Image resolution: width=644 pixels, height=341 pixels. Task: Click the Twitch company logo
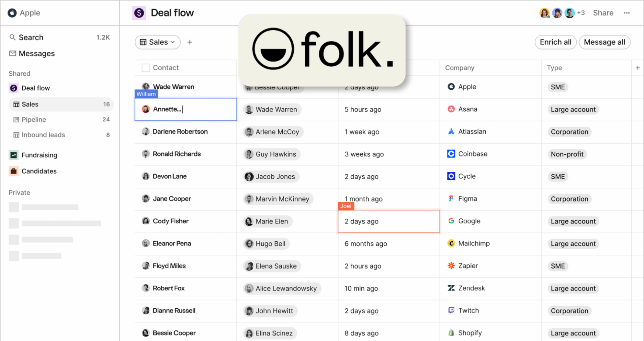point(451,310)
